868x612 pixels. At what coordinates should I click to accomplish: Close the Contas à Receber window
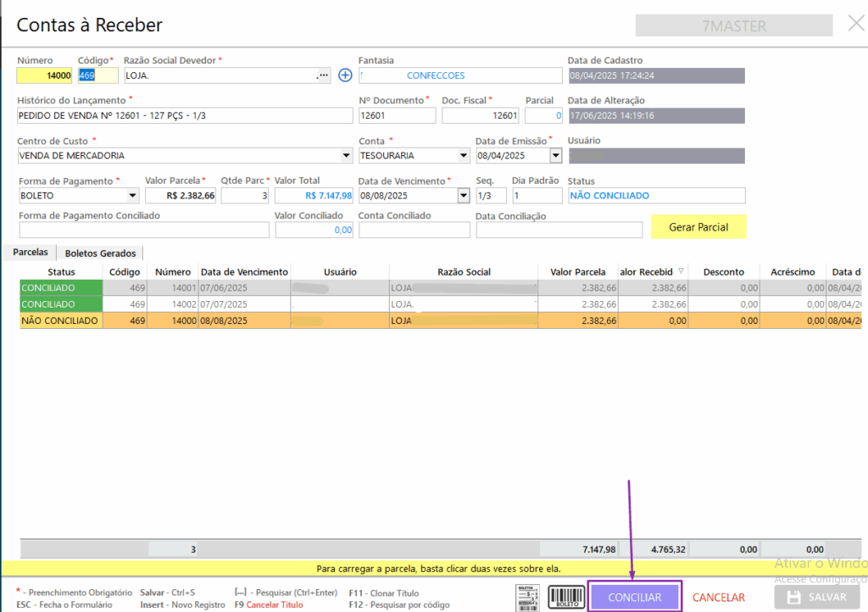pos(856,25)
